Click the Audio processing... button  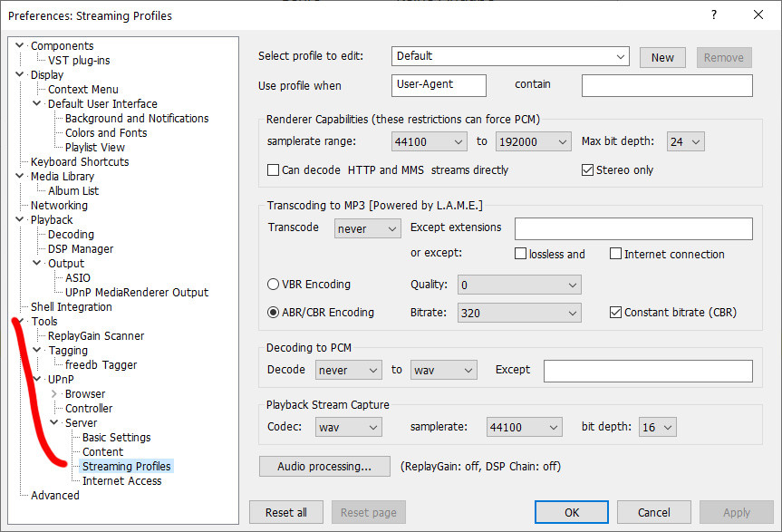pyautogui.click(x=324, y=467)
